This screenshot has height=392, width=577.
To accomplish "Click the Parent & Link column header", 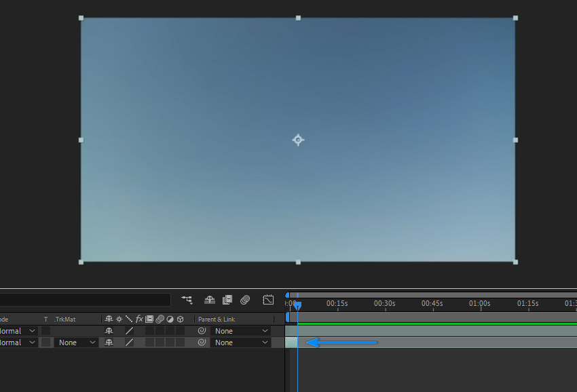I will 217,319.
